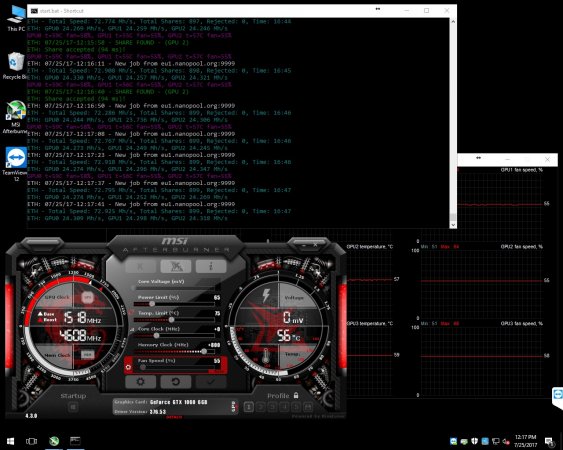Close the hardware monitor window
This screenshot has height=450, width=563.
(547, 159)
